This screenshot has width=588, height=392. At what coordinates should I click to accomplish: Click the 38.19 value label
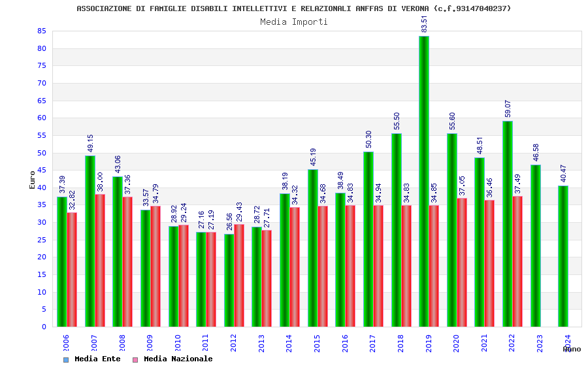285,181
